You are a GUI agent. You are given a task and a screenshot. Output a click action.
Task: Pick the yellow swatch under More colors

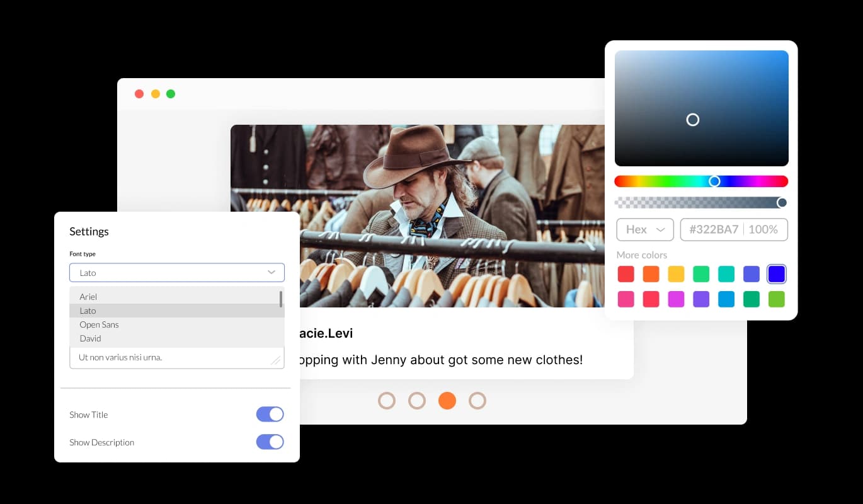tap(676, 274)
